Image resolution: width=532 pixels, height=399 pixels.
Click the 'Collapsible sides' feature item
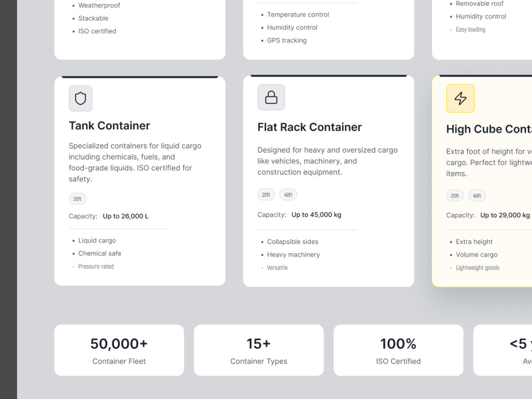pos(293,242)
